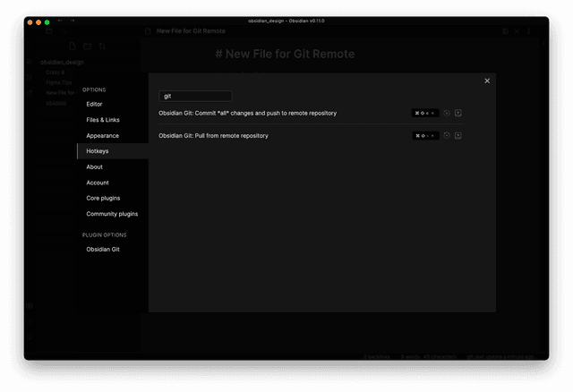This screenshot has height=392, width=573.
Task: Open the search magnifier icon in the sidebar
Action: (x=64, y=31)
